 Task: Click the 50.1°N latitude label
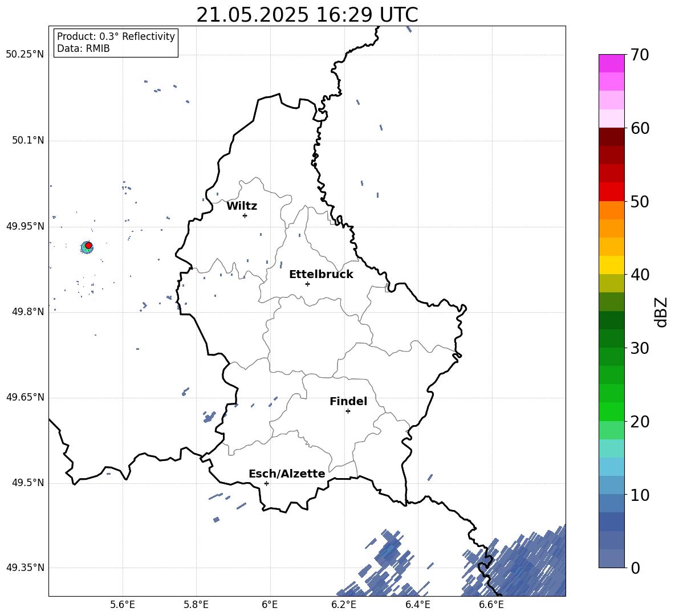coord(28,141)
